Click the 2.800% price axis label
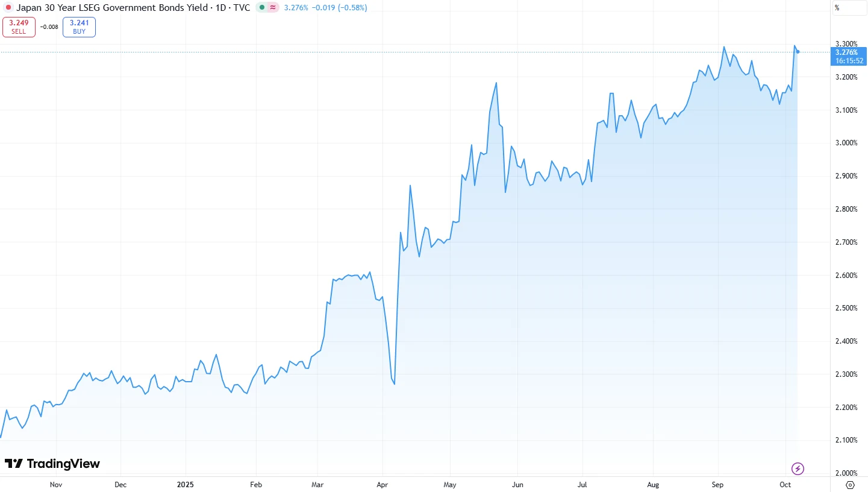 [847, 209]
